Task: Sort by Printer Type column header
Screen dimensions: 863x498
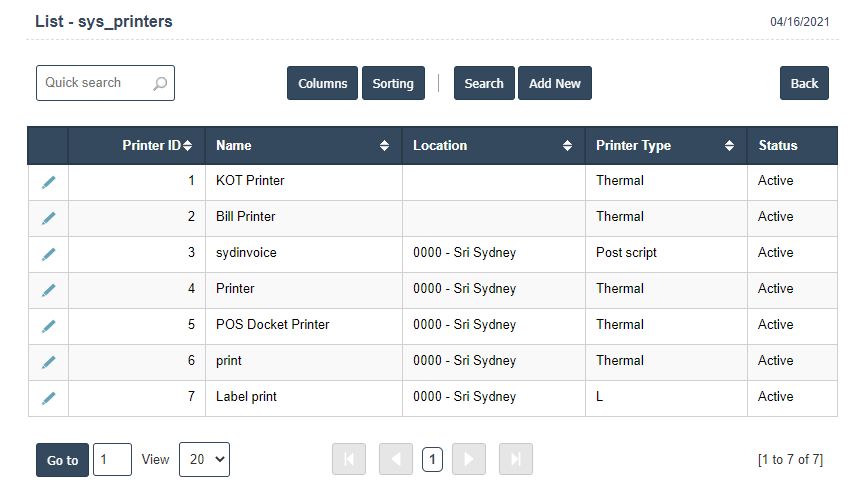Action: (x=664, y=146)
